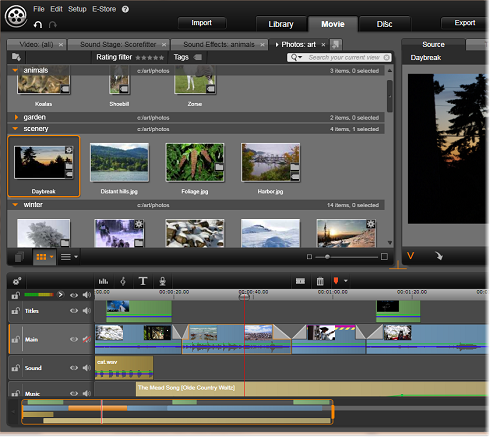The height and width of the screenshot is (438, 491).
Task: Click the Tags filter icon
Action: pos(198,57)
